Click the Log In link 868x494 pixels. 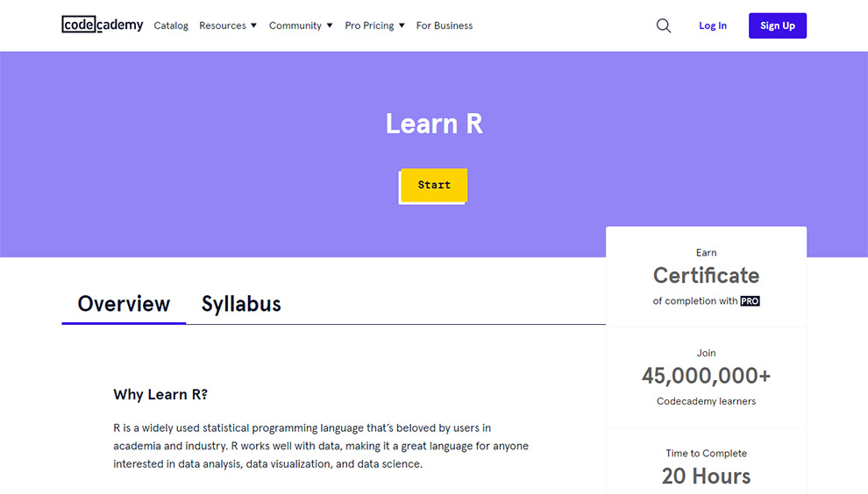(x=713, y=25)
